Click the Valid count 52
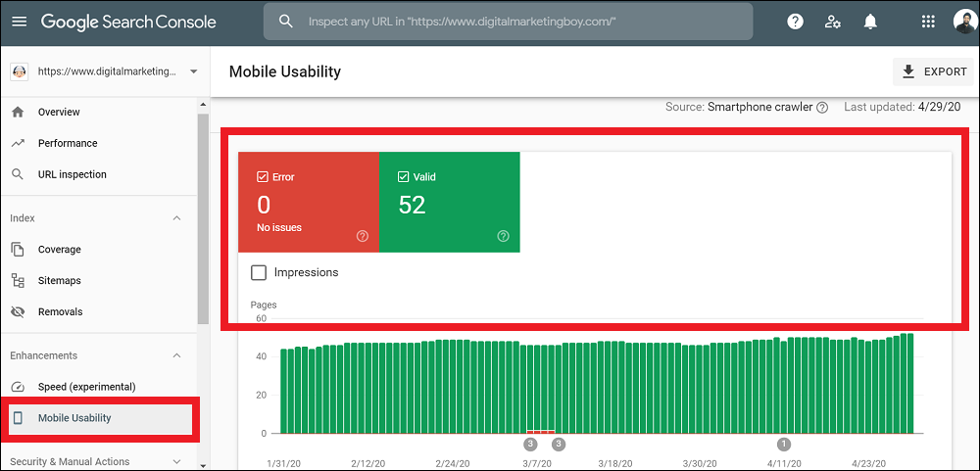This screenshot has width=980, height=471. click(x=412, y=205)
